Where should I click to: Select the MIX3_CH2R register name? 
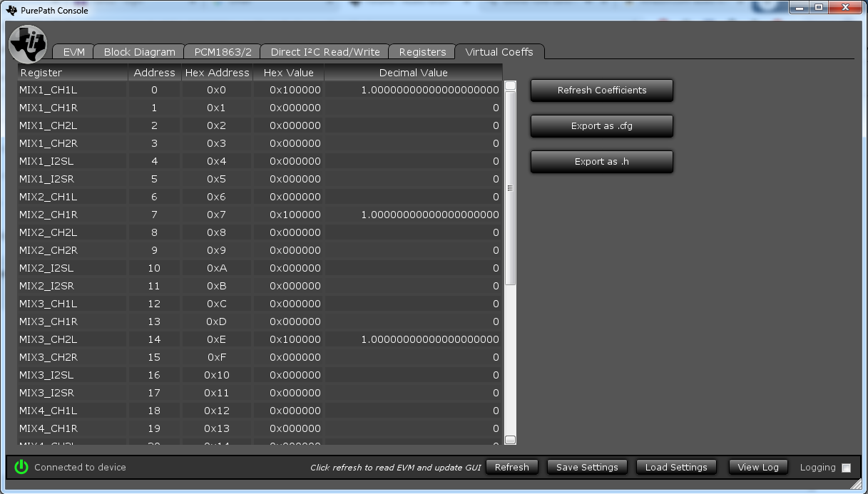[48, 357]
